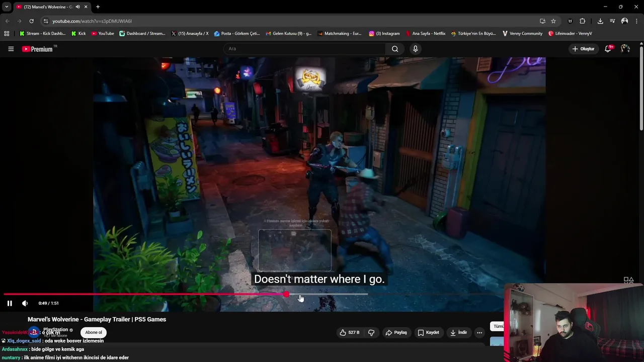Select the 'Tümü' filter chip
Image resolution: width=644 pixels, height=362 pixels.
tap(498, 326)
